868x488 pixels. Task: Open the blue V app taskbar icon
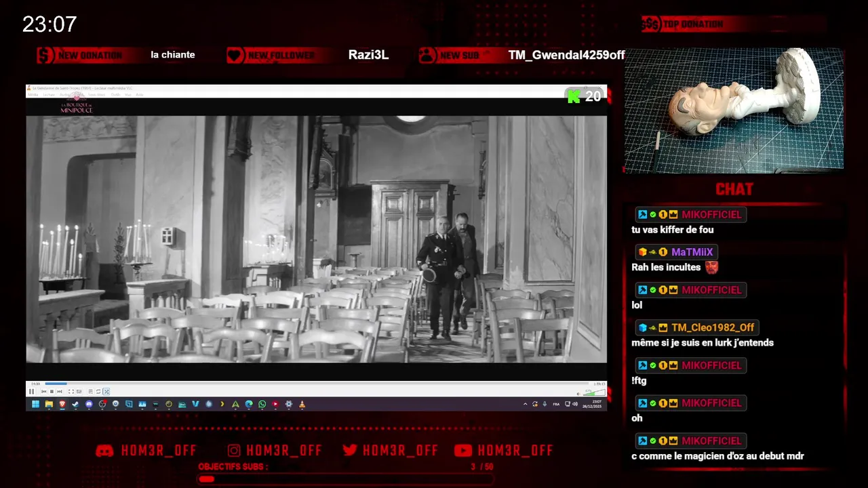point(195,404)
